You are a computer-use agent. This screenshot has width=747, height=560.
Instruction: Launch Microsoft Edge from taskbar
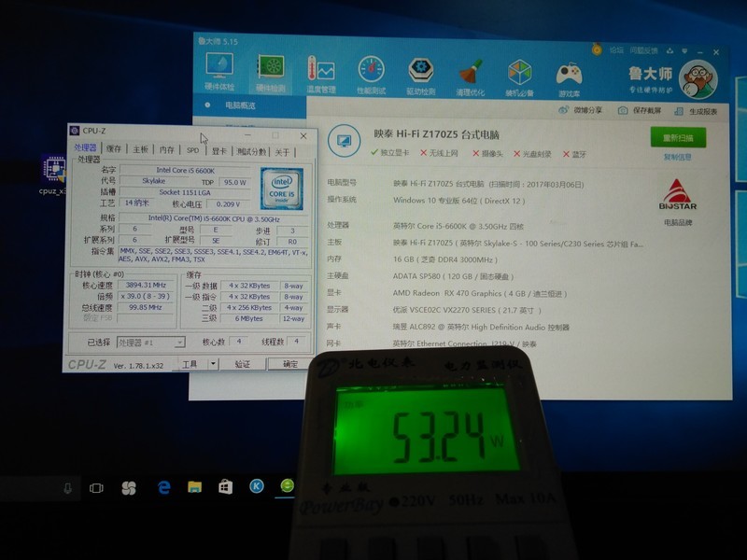tap(164, 487)
